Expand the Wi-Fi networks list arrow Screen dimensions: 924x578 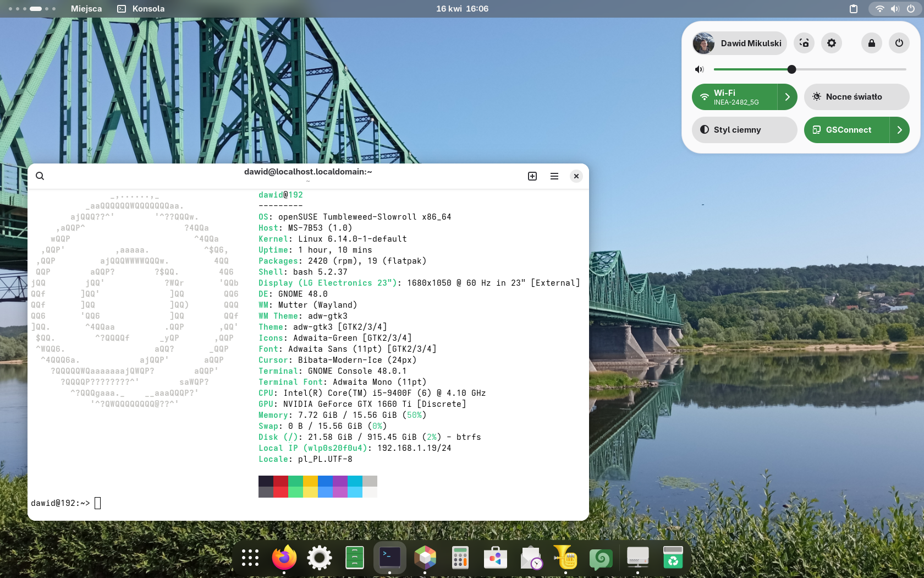(x=787, y=97)
